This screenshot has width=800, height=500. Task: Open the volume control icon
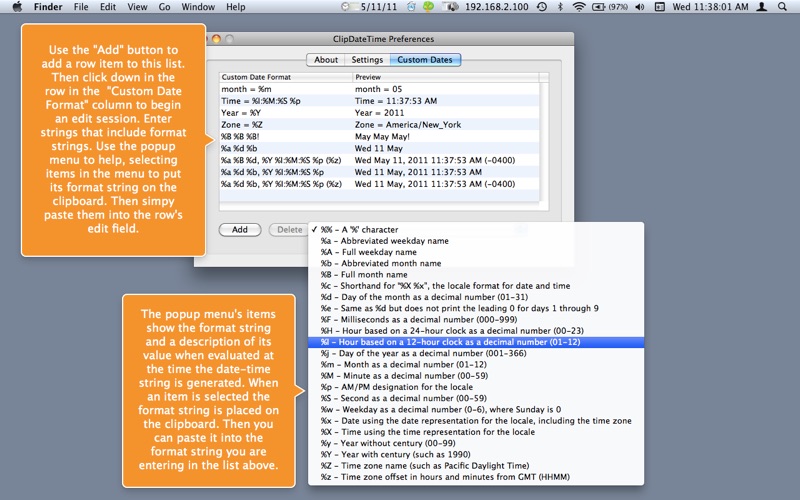tap(640, 7)
